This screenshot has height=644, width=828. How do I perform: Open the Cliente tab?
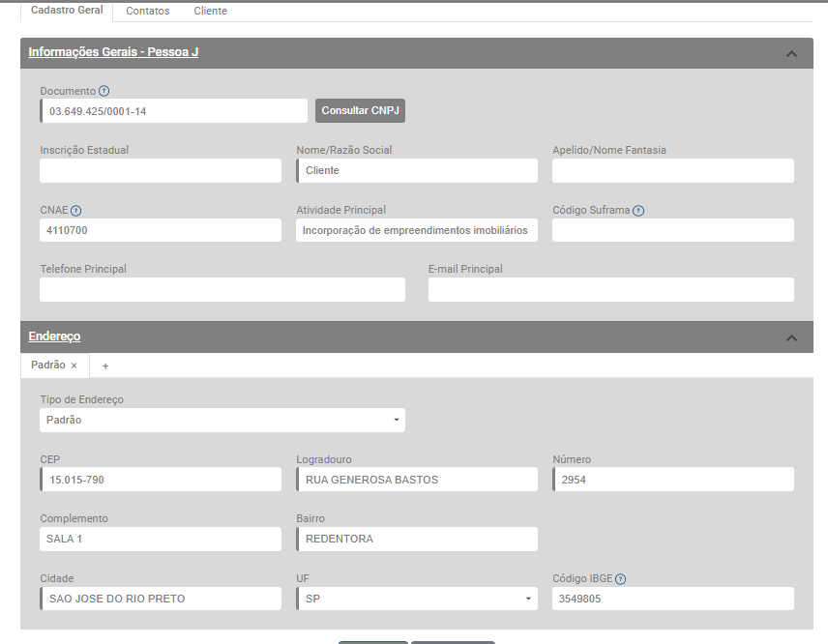pyautogui.click(x=210, y=11)
